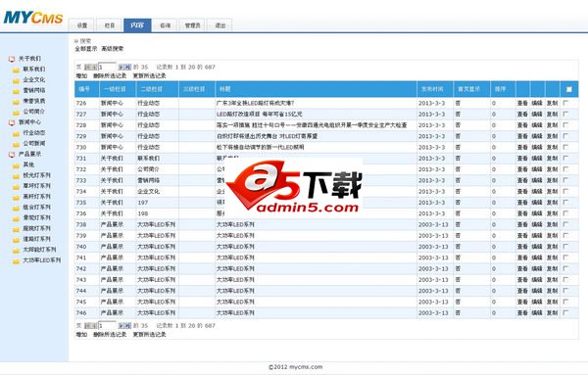Collapse the 产品展示 tree node icon

click(12, 155)
